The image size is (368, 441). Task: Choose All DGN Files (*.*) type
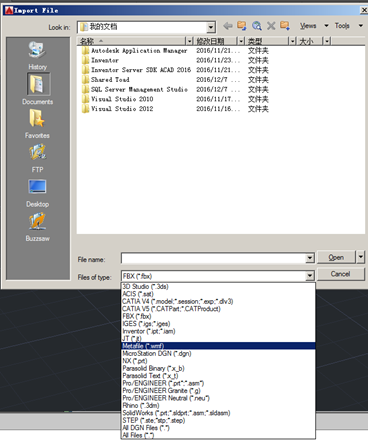coord(218,428)
